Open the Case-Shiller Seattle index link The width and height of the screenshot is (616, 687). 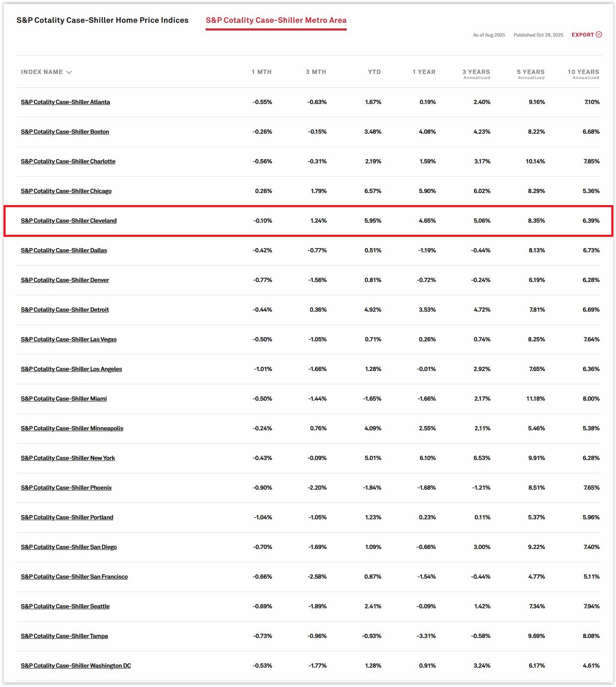click(65, 606)
